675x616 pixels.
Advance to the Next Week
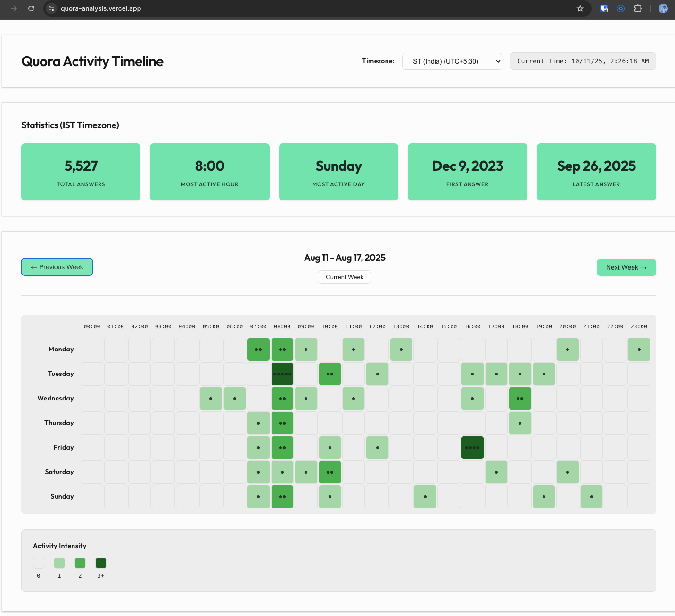626,267
